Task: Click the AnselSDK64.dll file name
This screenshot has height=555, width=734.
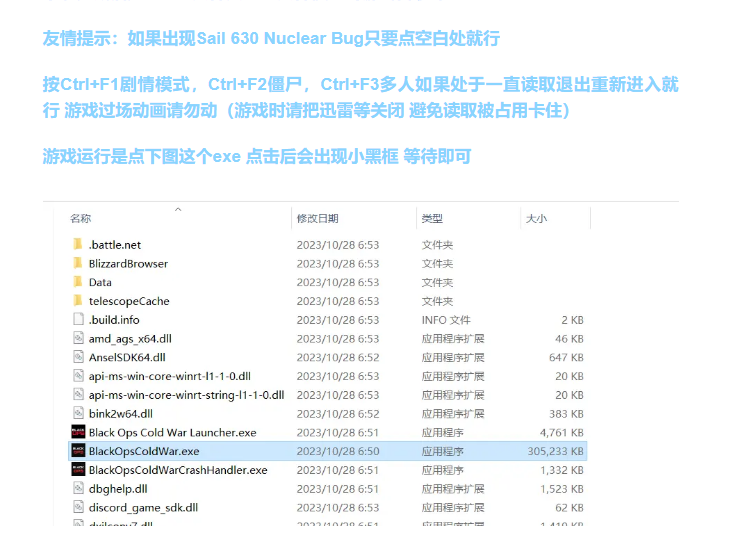Action: coord(127,358)
